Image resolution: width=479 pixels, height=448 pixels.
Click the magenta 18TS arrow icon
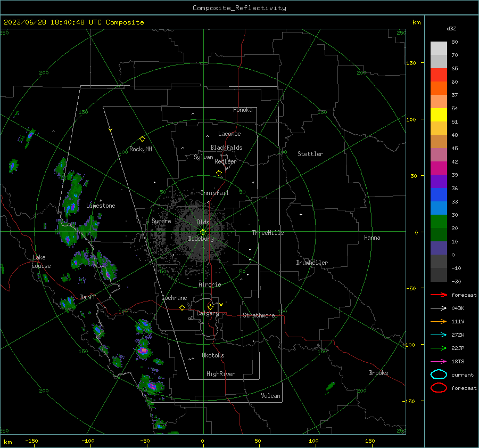click(439, 362)
